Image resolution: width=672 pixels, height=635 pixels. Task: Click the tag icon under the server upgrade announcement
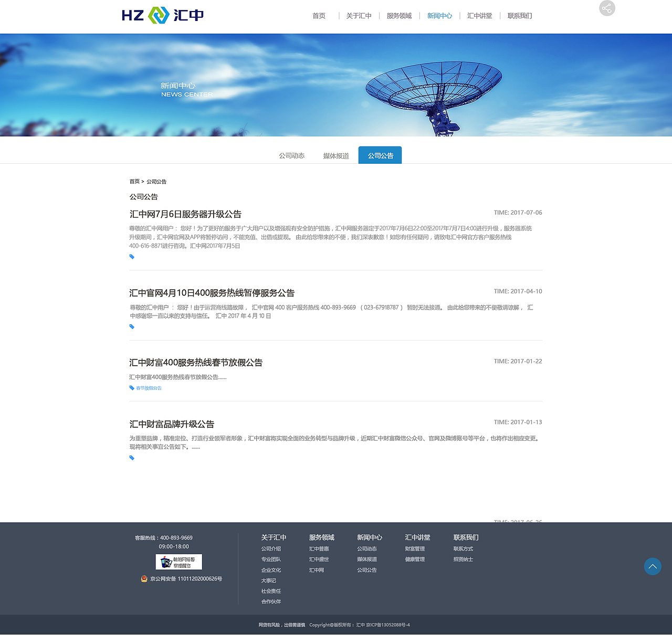click(132, 257)
